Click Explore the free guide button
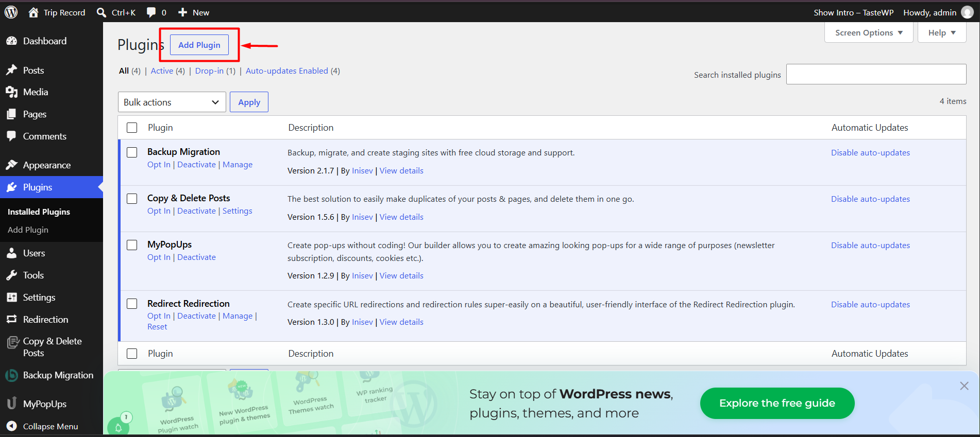The height and width of the screenshot is (437, 980). click(x=777, y=403)
